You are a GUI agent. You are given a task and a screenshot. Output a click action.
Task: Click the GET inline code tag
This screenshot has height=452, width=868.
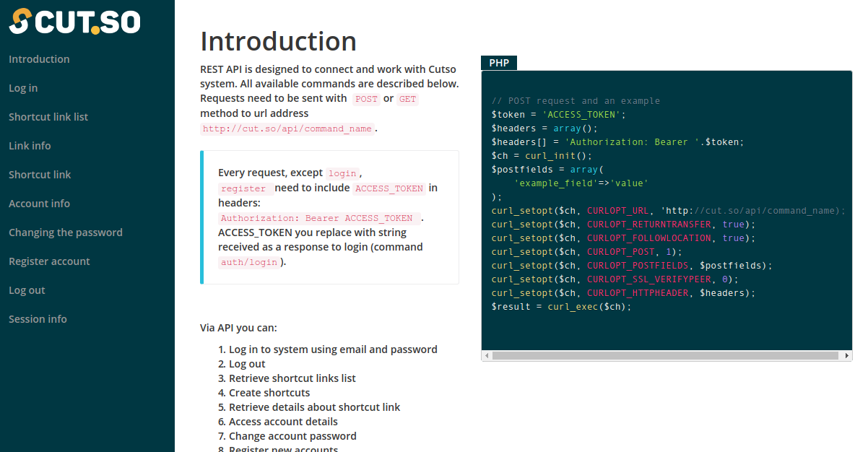[x=407, y=99]
